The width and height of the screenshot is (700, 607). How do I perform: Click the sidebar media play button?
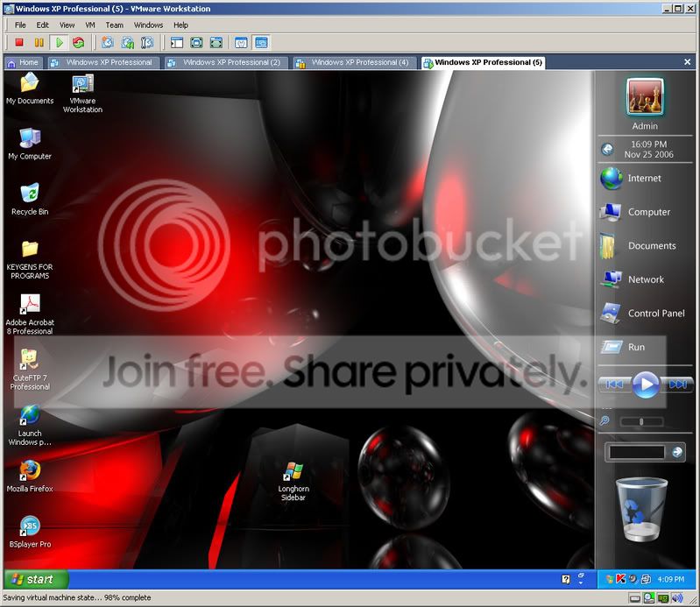tap(646, 385)
